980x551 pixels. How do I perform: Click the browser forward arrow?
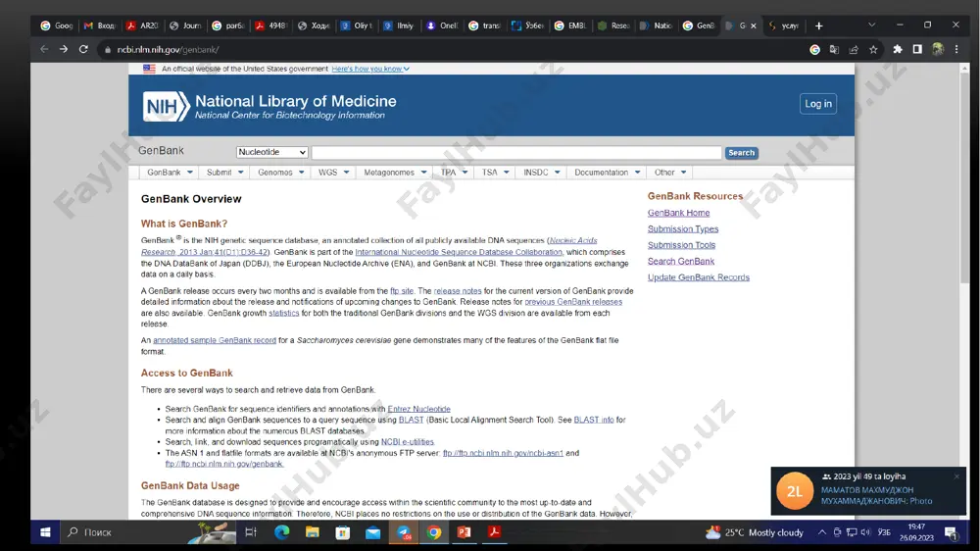[x=63, y=49]
